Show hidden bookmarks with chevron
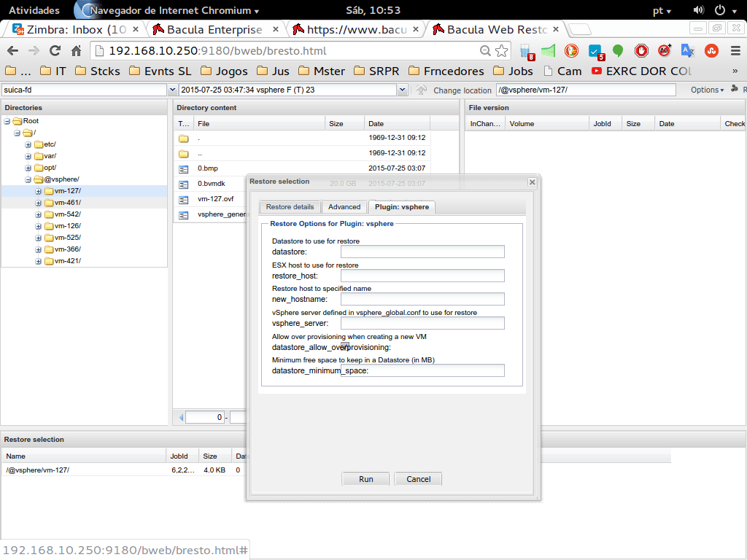 point(735,71)
